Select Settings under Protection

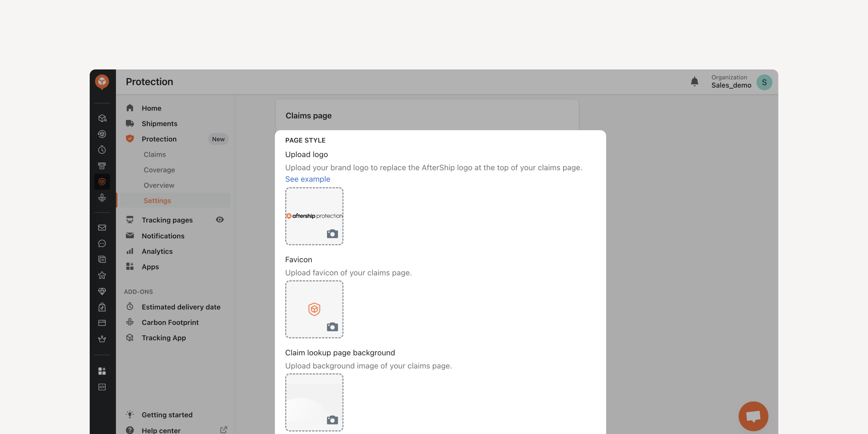[x=175, y=201]
